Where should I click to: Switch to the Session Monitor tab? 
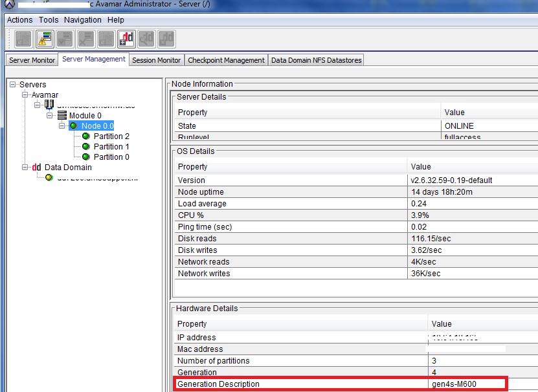[157, 60]
